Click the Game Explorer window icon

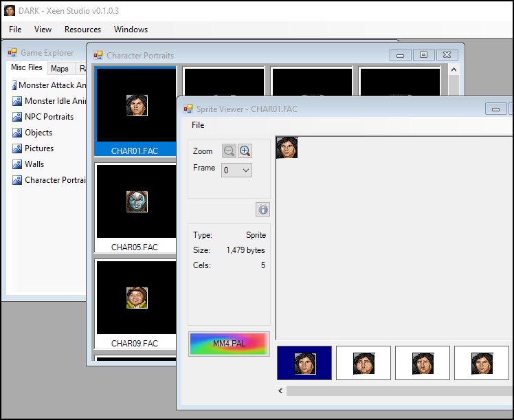[12, 52]
